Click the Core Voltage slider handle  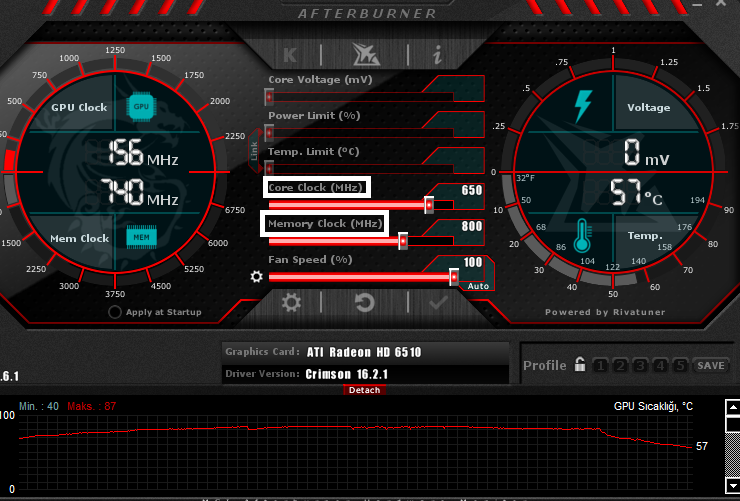coord(269,97)
